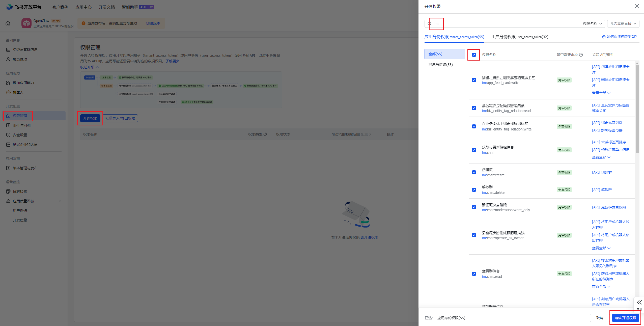The image size is (644, 326).
Task: Click the permission list vertical scrollbar
Action: [637, 108]
